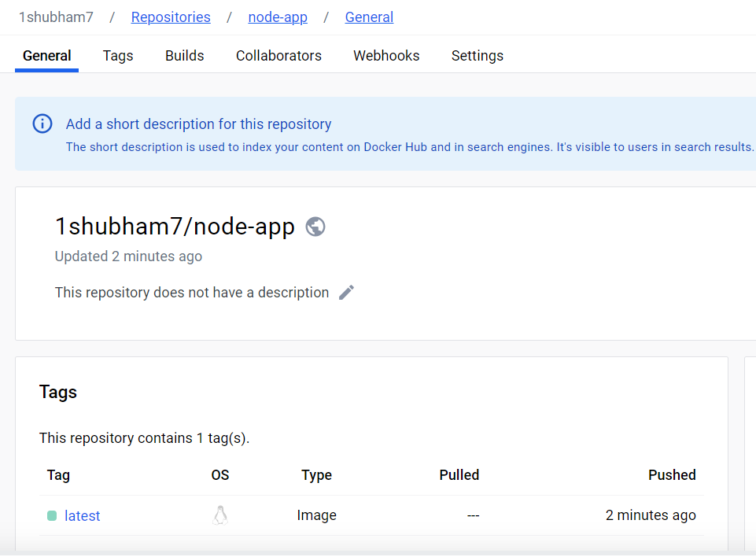Viewport: 756px width, 557px height.
Task: Click the General breadcrumb link
Action: 369,17
